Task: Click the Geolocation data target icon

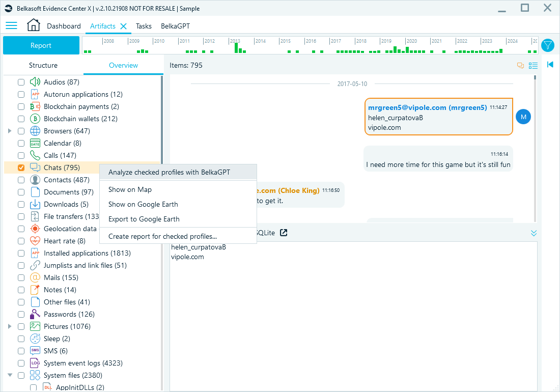Action: (x=36, y=229)
